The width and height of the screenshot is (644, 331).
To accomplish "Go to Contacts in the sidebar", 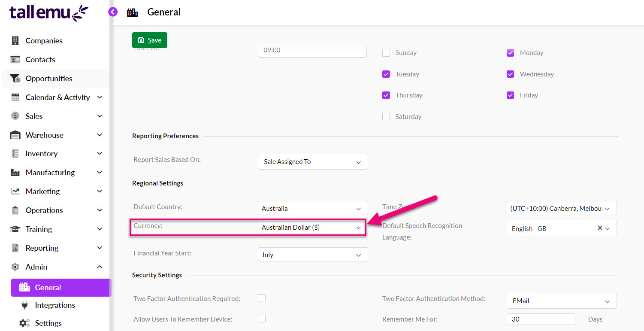I will [x=56, y=60].
